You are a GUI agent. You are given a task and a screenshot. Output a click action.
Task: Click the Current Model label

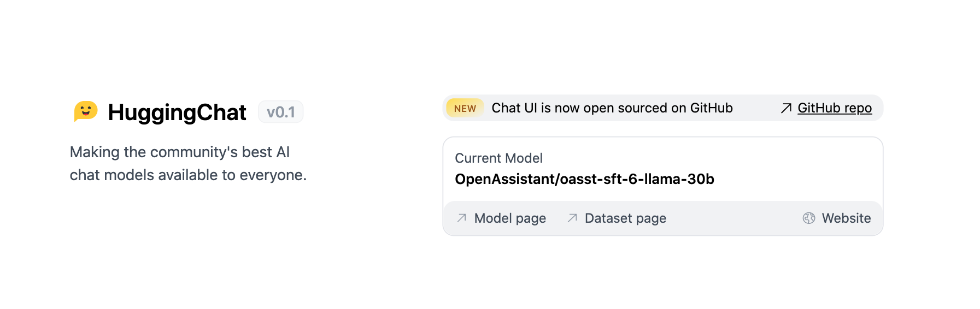[498, 158]
